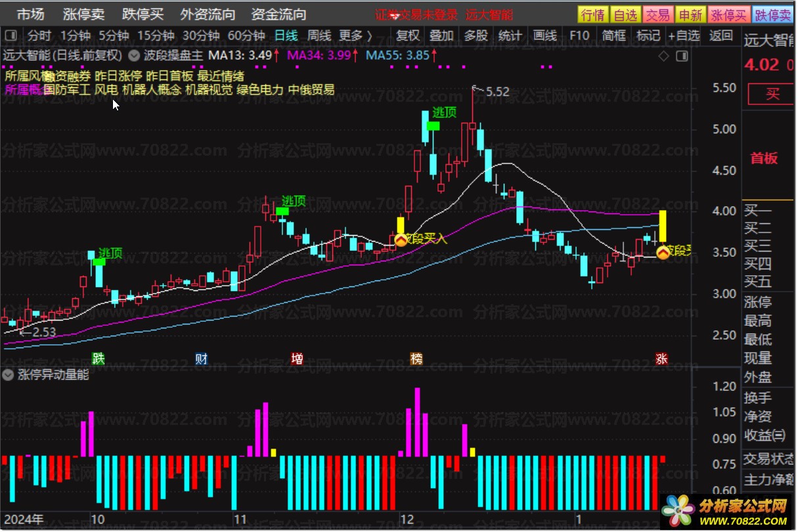This screenshot has width=798, height=532.
Task: Select the 15分钟 period
Action: coord(156,35)
